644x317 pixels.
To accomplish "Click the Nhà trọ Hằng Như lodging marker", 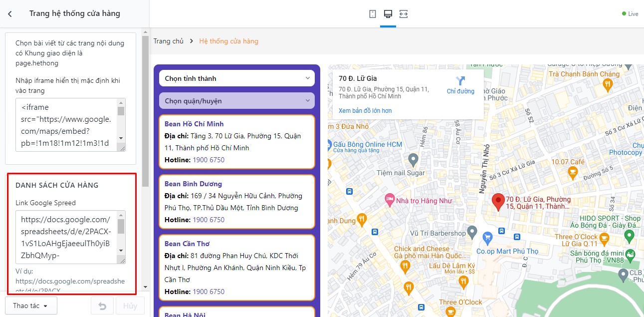I will coord(390,200).
